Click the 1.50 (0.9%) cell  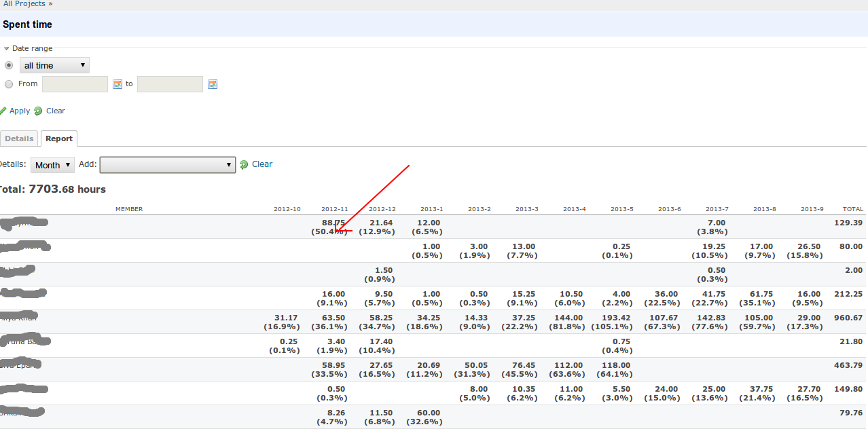(380, 274)
